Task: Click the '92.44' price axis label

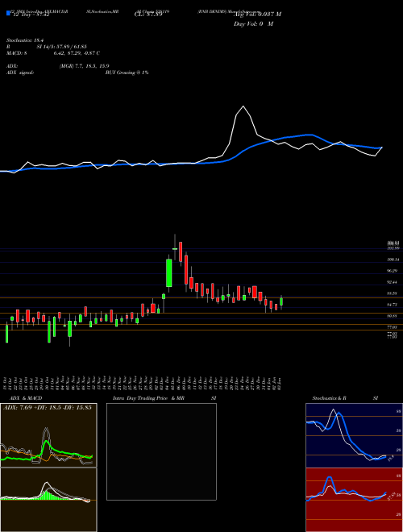Action: (393, 282)
